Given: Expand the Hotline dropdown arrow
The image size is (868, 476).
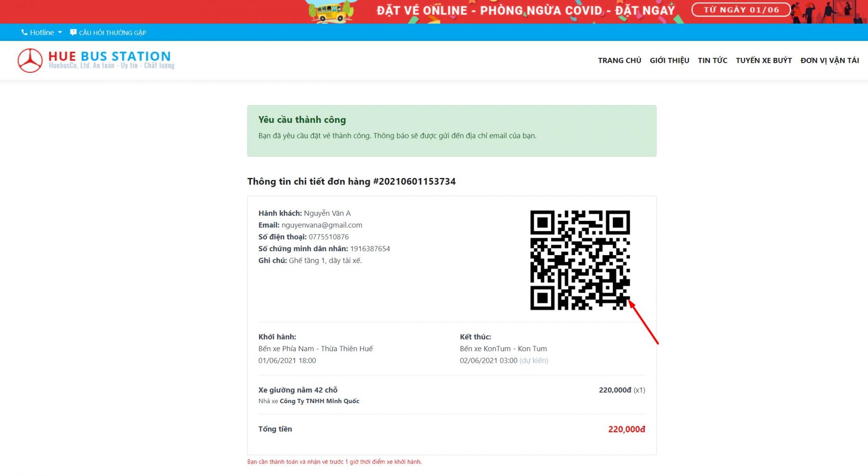Looking at the screenshot, I should click(60, 32).
